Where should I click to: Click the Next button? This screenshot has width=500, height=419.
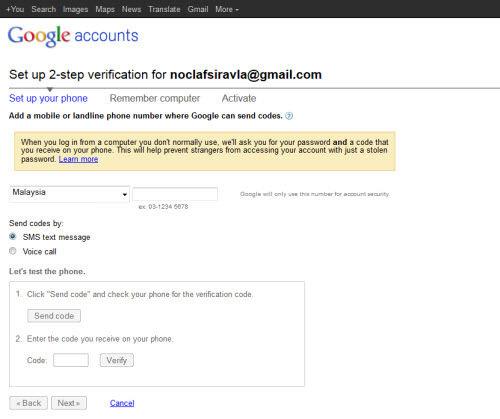(69, 403)
